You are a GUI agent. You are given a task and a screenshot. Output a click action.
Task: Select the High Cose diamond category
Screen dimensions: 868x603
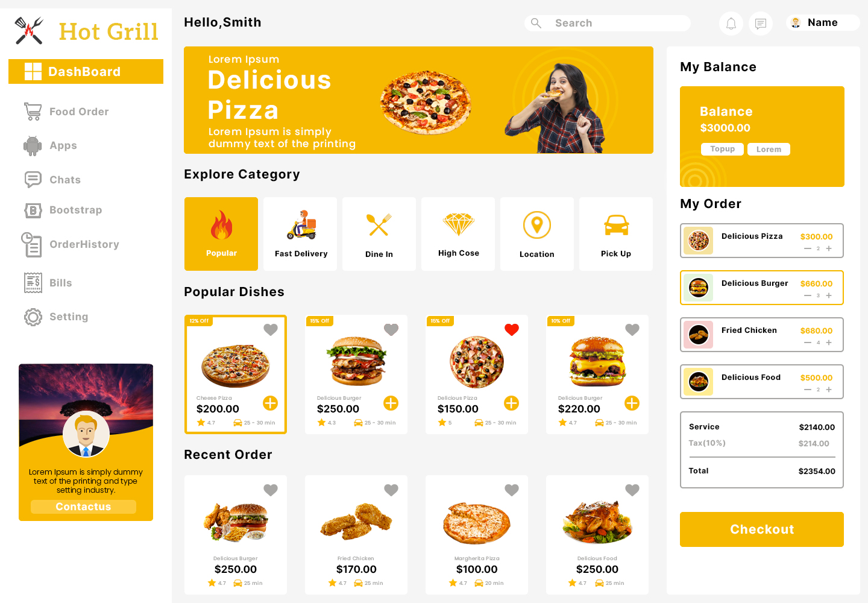pos(458,234)
